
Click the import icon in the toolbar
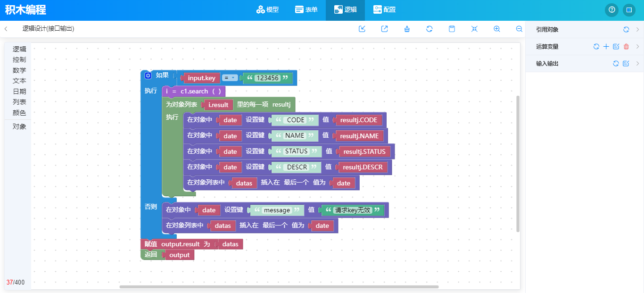point(362,29)
